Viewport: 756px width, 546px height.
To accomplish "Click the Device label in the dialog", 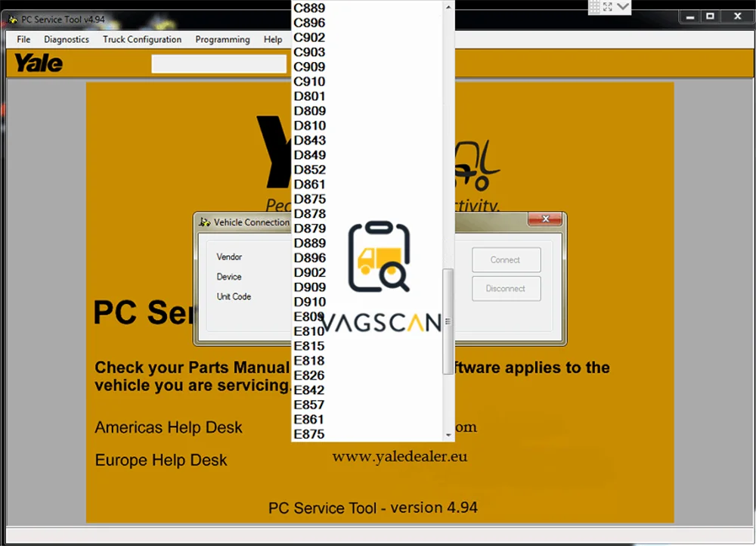I will [x=229, y=277].
